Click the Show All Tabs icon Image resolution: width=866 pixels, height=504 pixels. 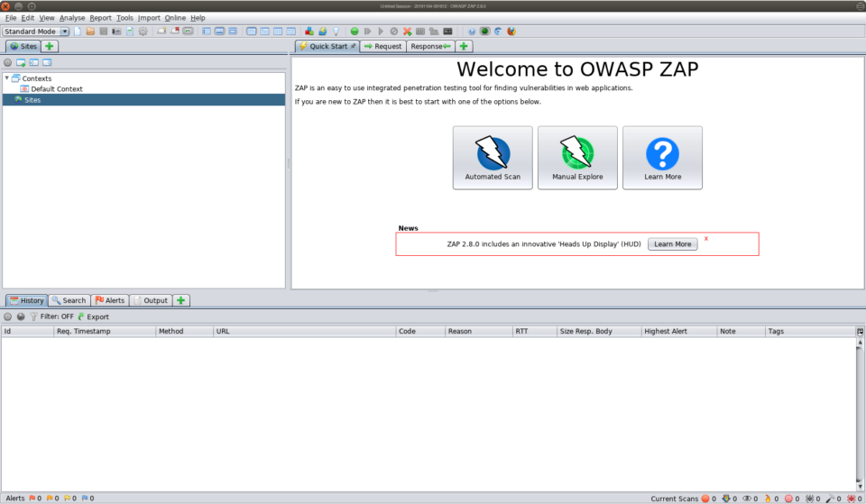tap(161, 32)
